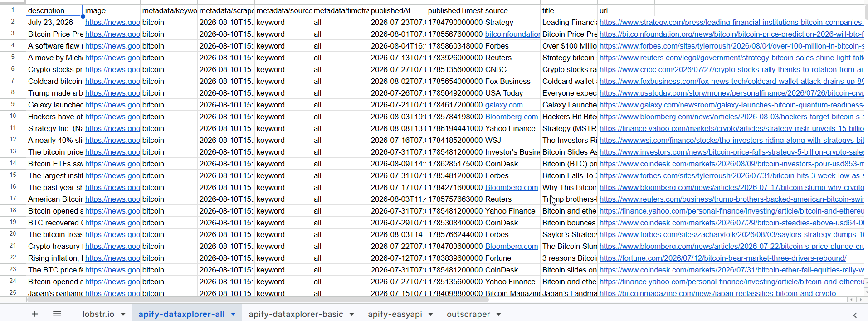Open the foxbusiness.com coldcard wallet URL
868x321 pixels.
731,81
